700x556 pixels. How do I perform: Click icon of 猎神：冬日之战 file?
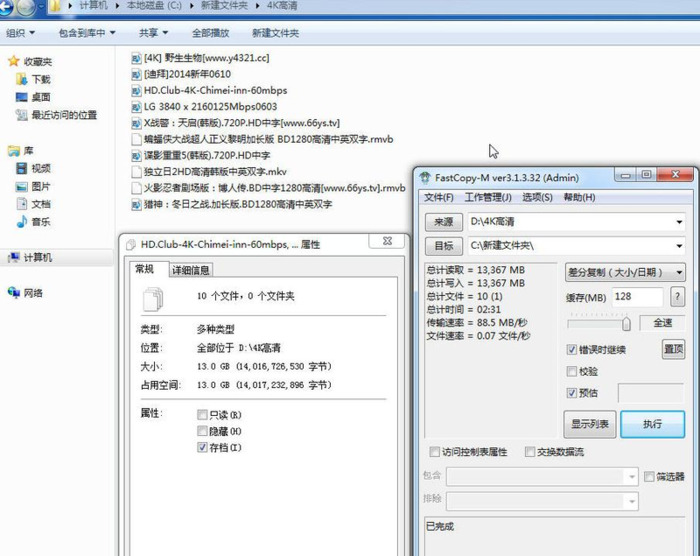[136, 205]
